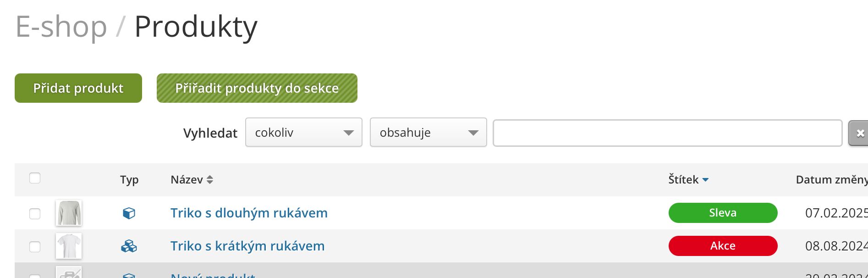Navigate to the E-shop breadcrumb
The width and height of the screenshot is (868, 278).
click(x=61, y=27)
